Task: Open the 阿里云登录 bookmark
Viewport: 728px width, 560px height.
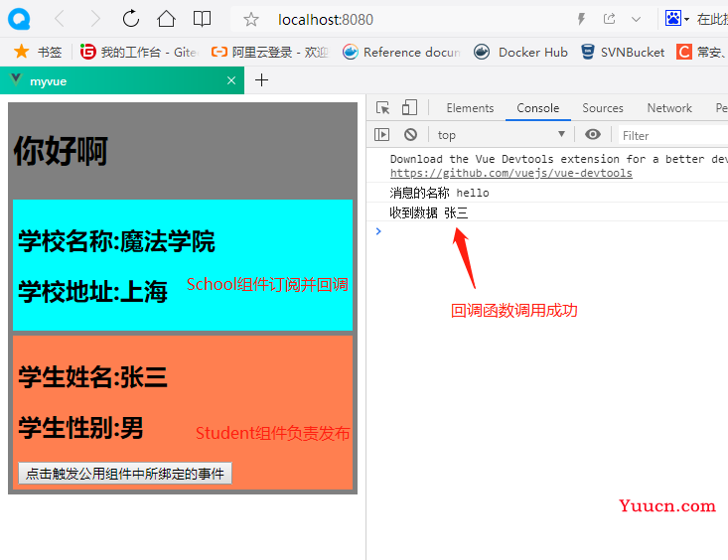Action: (270, 52)
